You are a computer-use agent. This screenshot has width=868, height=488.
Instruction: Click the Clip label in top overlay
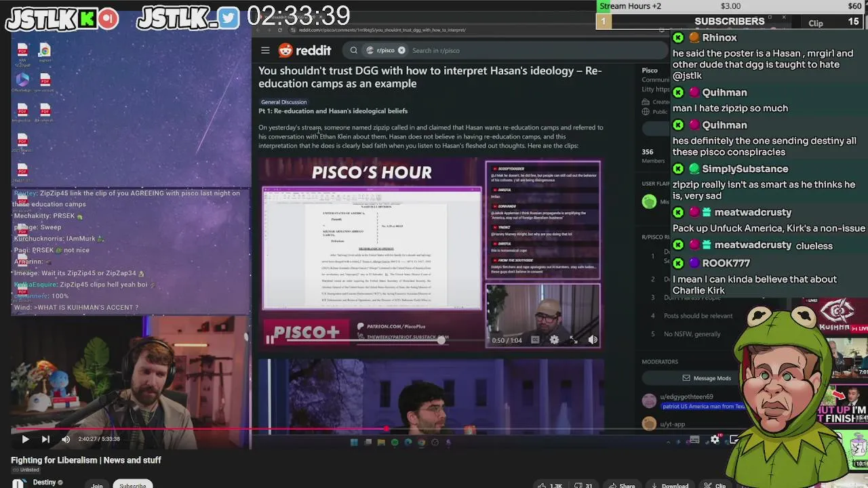coord(816,23)
